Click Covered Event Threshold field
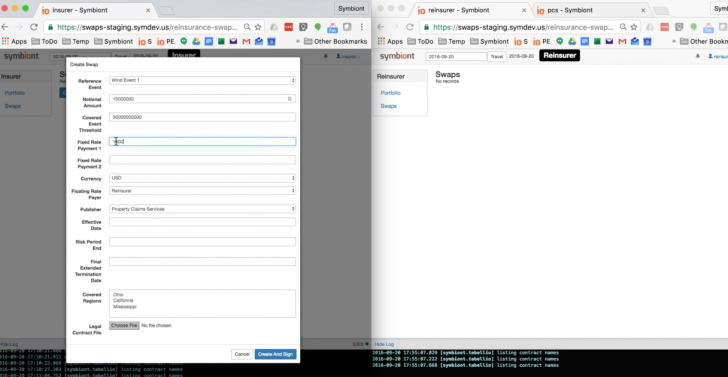This screenshot has height=377, width=728. click(x=202, y=117)
